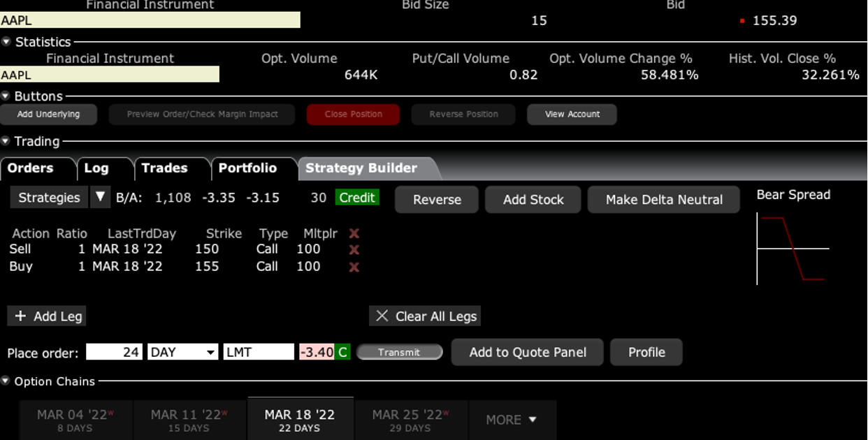Click the Clear All Legs button
Screen dimensions: 868x440
pos(425,316)
